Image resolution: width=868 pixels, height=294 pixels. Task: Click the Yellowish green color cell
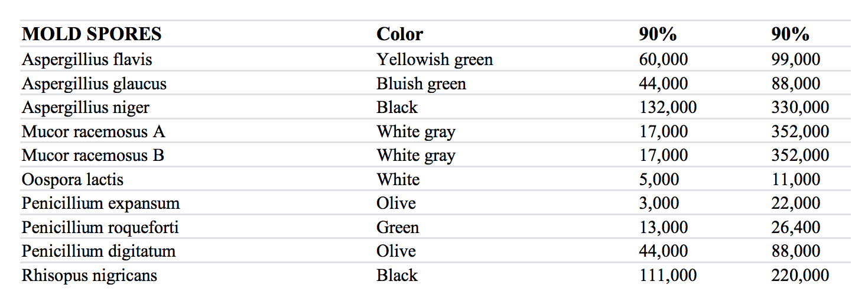(x=434, y=59)
